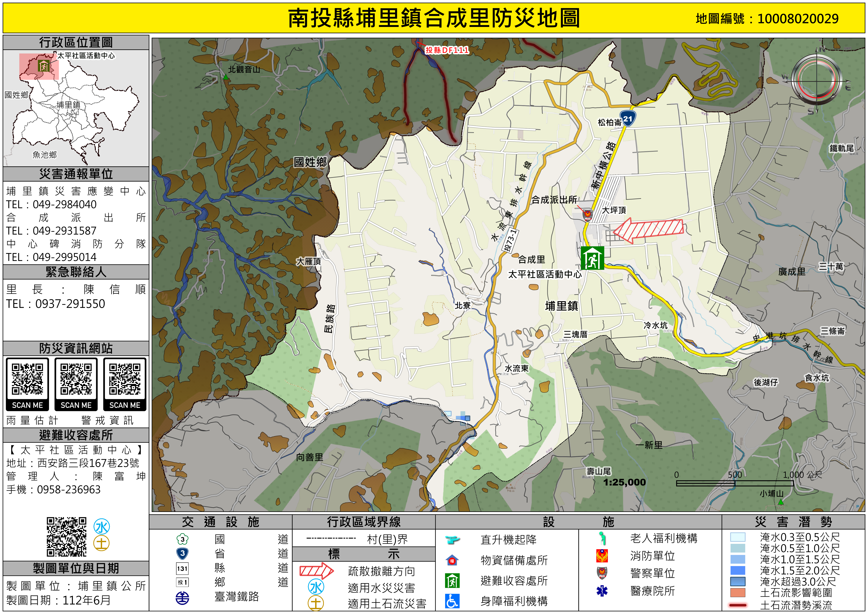Click the 避難收容處所 section header
868x614 pixels.
tap(76, 435)
